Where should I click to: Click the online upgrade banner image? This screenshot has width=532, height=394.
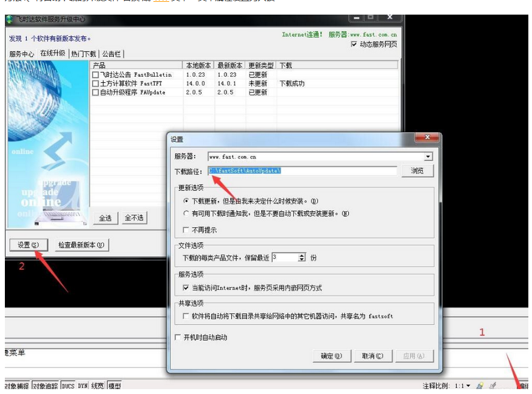point(48,144)
